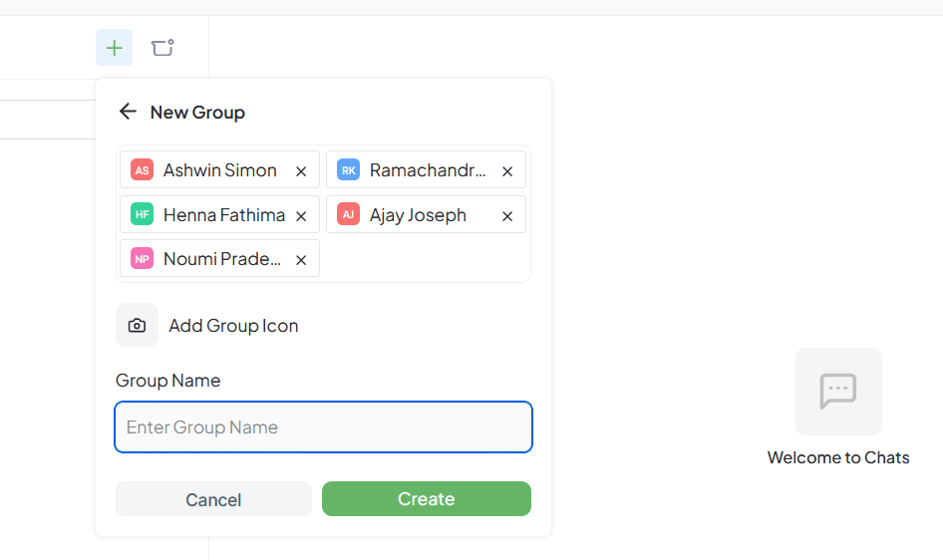Viewport: 943px width, 560px height.
Task: Remove Noumi Prade... from the group
Action: pos(301,260)
